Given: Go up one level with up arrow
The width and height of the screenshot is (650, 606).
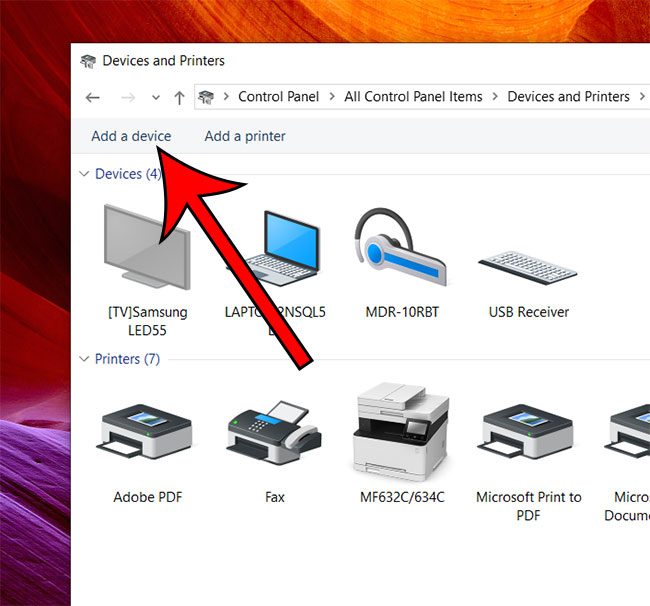Looking at the screenshot, I should tap(179, 98).
